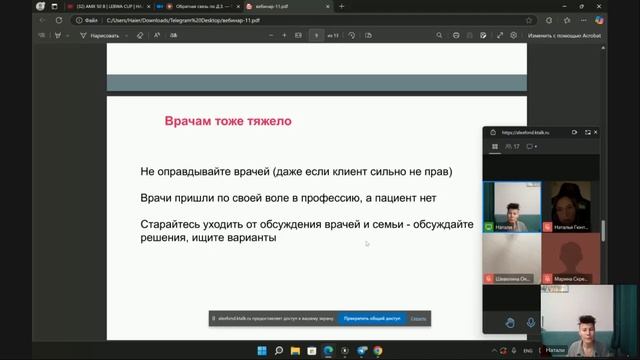This screenshot has height=360, width=640.
Task: Activate the Нарисовать draw tool
Action: pyautogui.click(x=100, y=36)
